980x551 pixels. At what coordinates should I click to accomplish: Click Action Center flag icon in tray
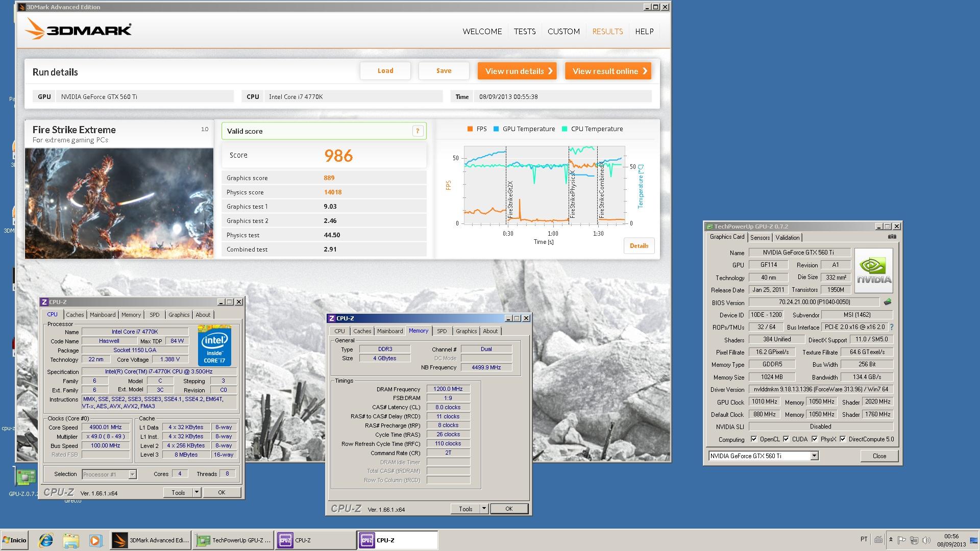point(902,540)
